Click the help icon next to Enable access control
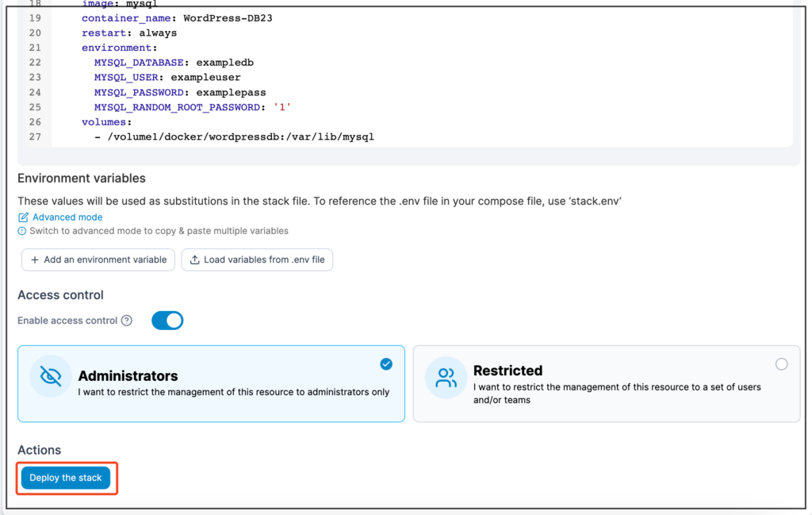The width and height of the screenshot is (812, 515). [x=126, y=321]
